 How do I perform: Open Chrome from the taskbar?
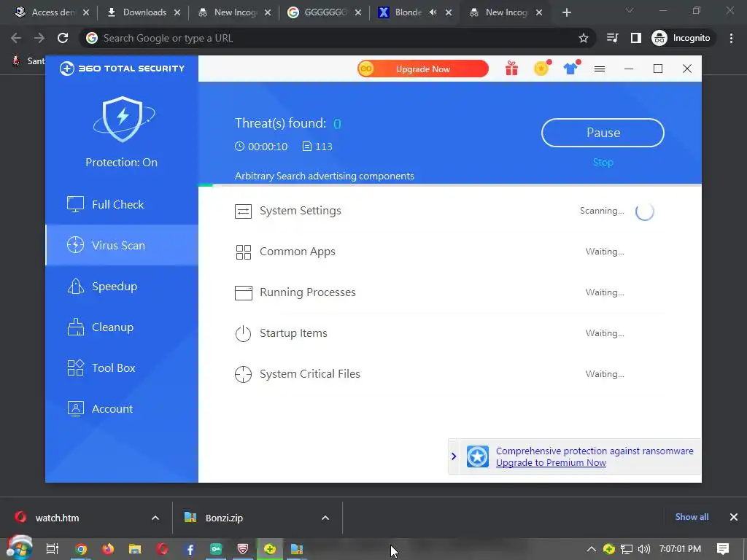pos(81,550)
